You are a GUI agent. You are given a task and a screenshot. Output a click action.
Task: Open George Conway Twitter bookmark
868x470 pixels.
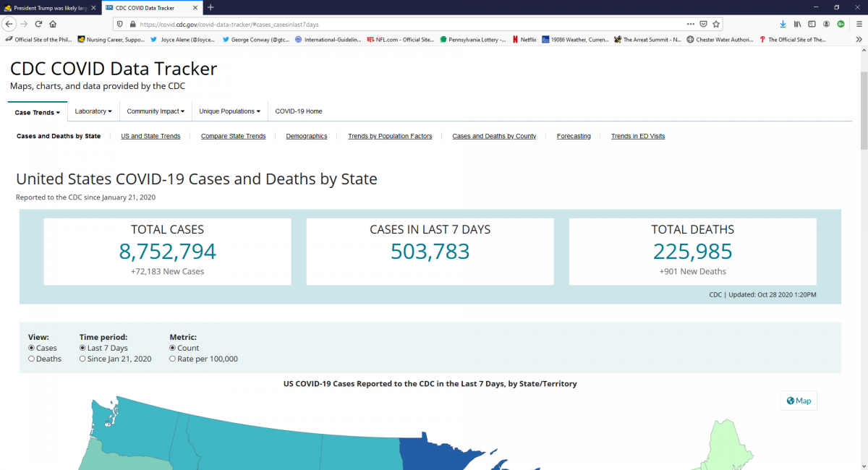[256, 40]
